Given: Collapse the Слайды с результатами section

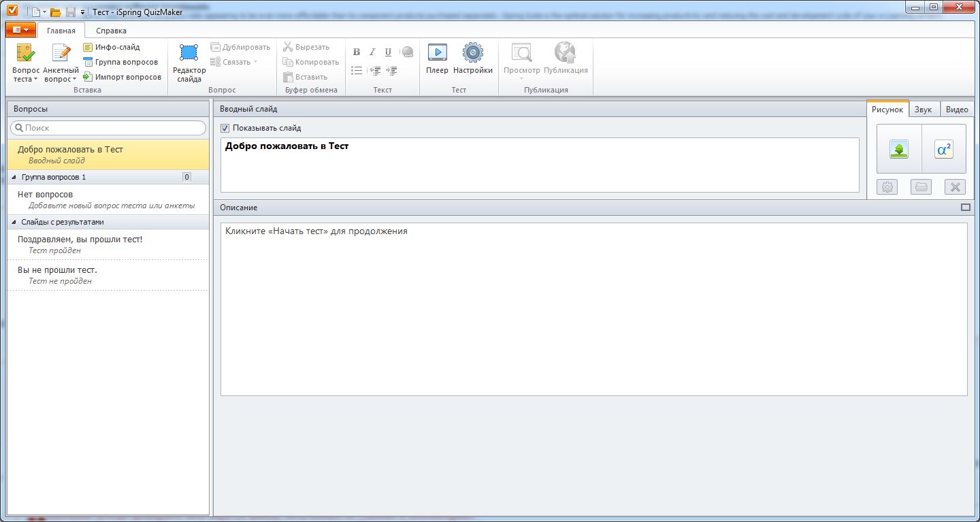Looking at the screenshot, I should [x=15, y=222].
